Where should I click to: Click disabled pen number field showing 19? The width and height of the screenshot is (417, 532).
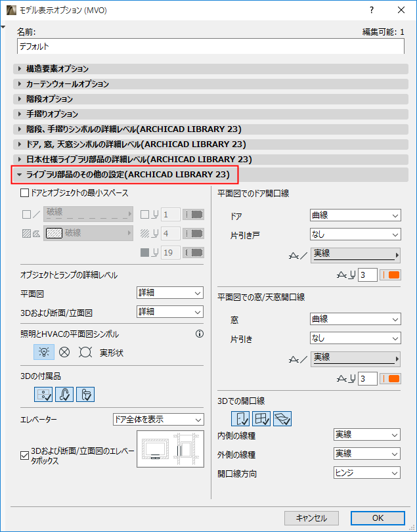point(171,252)
